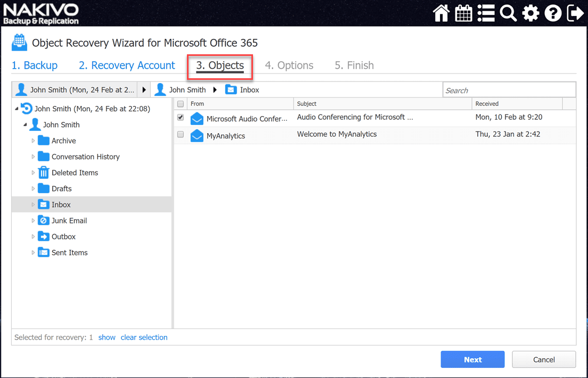Screen dimensions: 588x378
Task: Select the 3. Objects step
Action: coord(220,65)
